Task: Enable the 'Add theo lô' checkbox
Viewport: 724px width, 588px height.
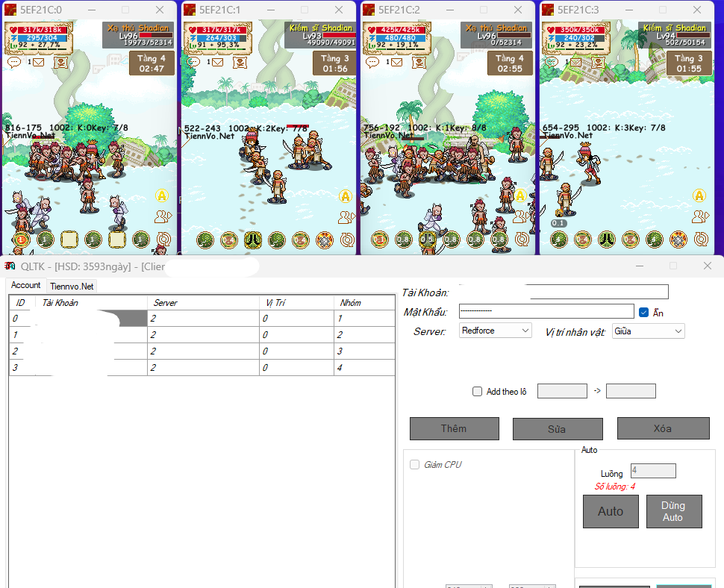Action: (x=477, y=391)
